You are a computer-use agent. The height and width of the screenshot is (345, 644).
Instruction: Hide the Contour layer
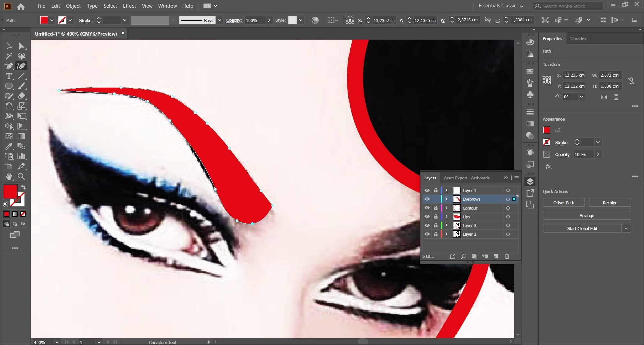click(x=427, y=208)
